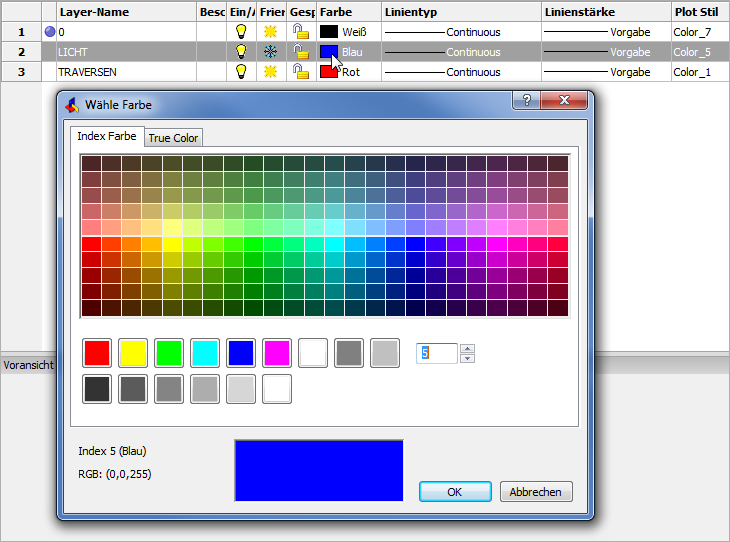
Task: Toggle the light bulb for layer LICHT
Action: pyautogui.click(x=240, y=52)
